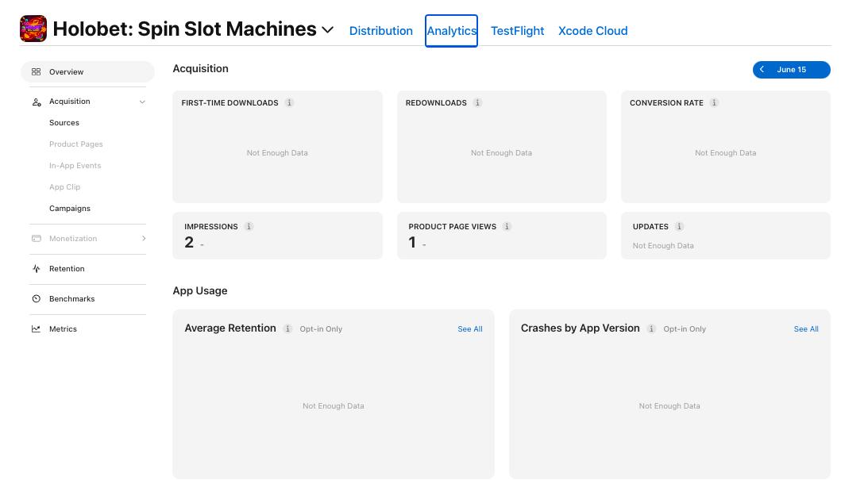The height and width of the screenshot is (480, 868).
Task: Click the Retention pulse icon
Action: pos(37,269)
